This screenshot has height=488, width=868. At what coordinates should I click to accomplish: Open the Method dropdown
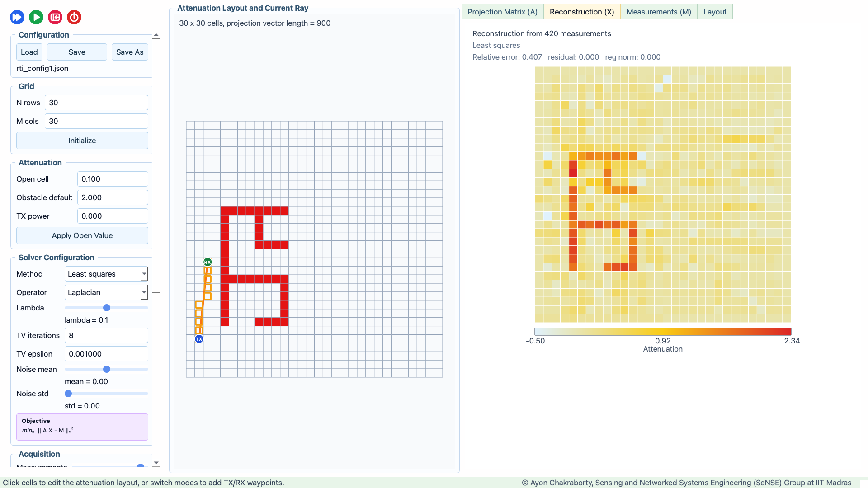[x=106, y=274]
